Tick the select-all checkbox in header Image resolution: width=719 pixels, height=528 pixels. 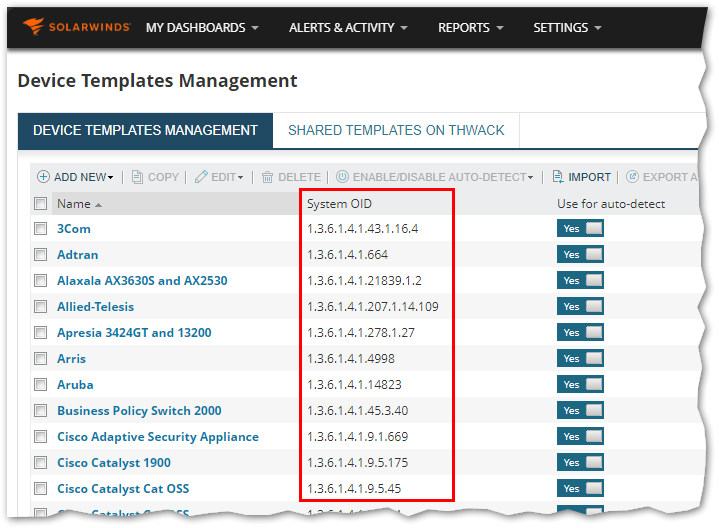[41, 204]
